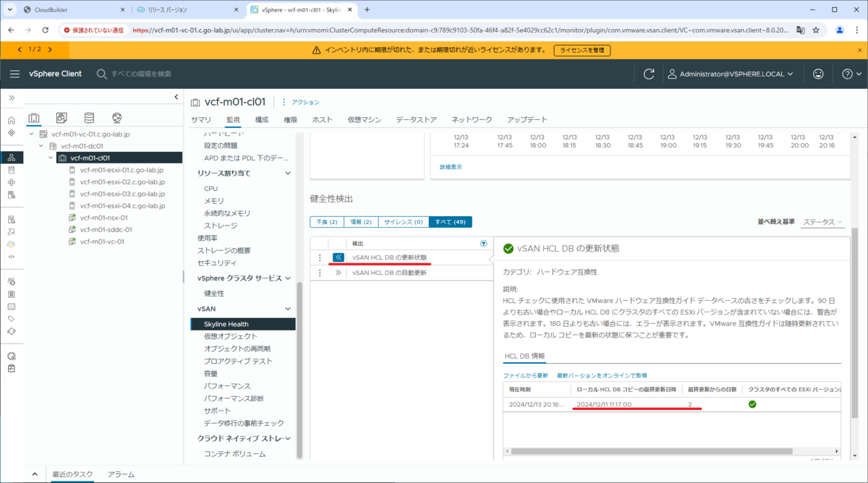
Task: Open the feedback smiley icon
Action: pos(818,74)
